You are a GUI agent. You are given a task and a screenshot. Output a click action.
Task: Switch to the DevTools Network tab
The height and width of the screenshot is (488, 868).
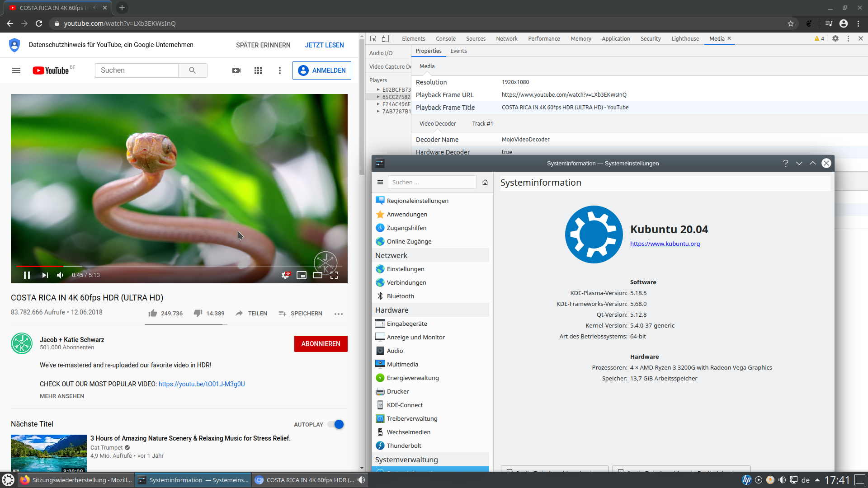pos(507,39)
